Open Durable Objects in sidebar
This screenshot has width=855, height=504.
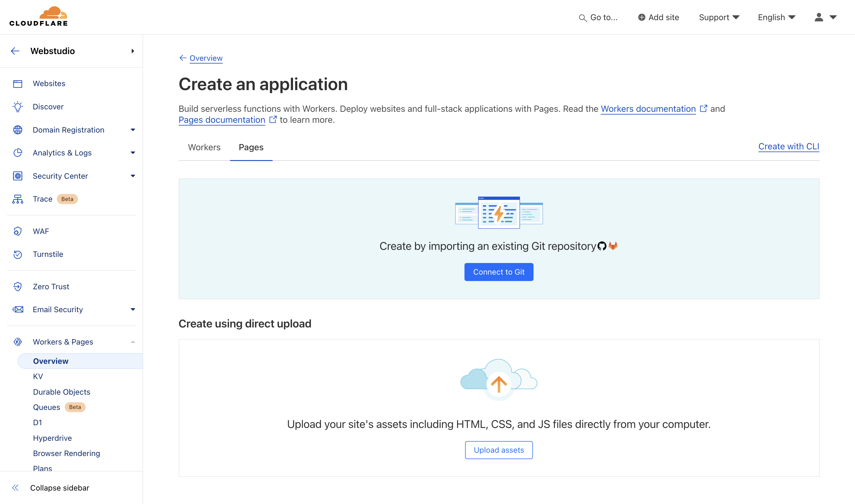click(x=61, y=392)
